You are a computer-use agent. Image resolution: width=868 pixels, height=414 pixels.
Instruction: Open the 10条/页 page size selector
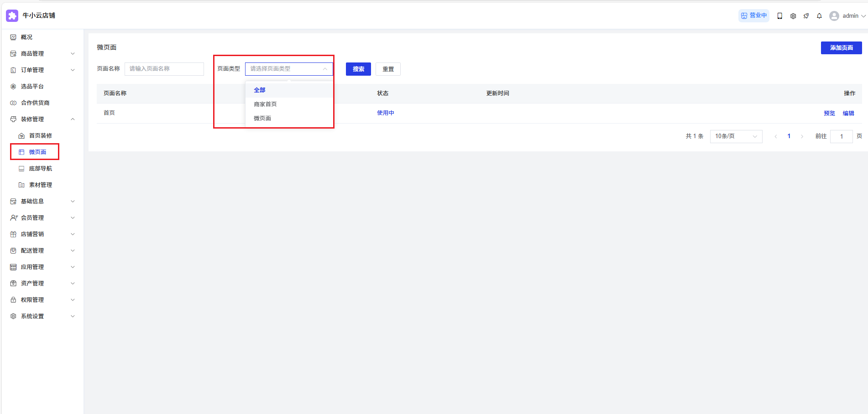(x=736, y=136)
